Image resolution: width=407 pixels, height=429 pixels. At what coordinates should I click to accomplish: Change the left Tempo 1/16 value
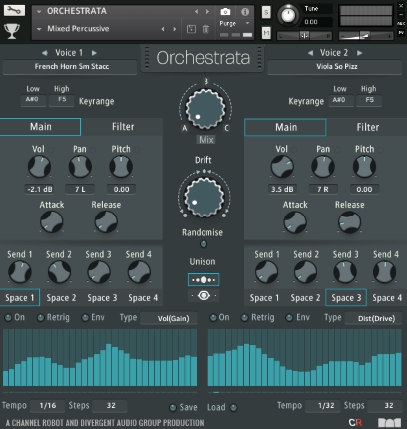coord(48,406)
